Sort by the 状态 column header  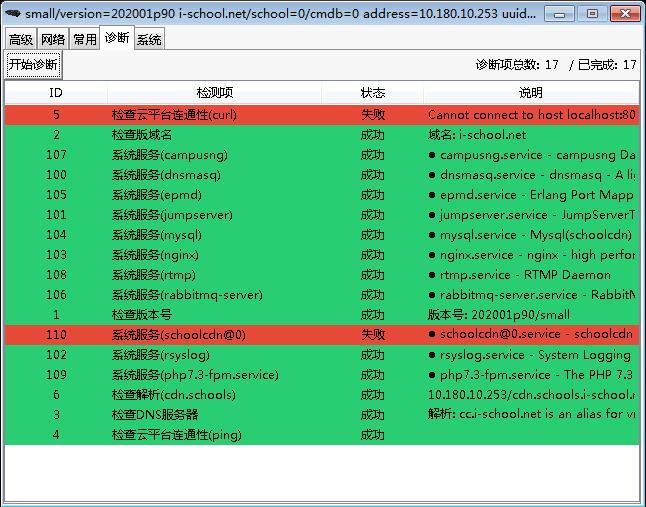372,92
